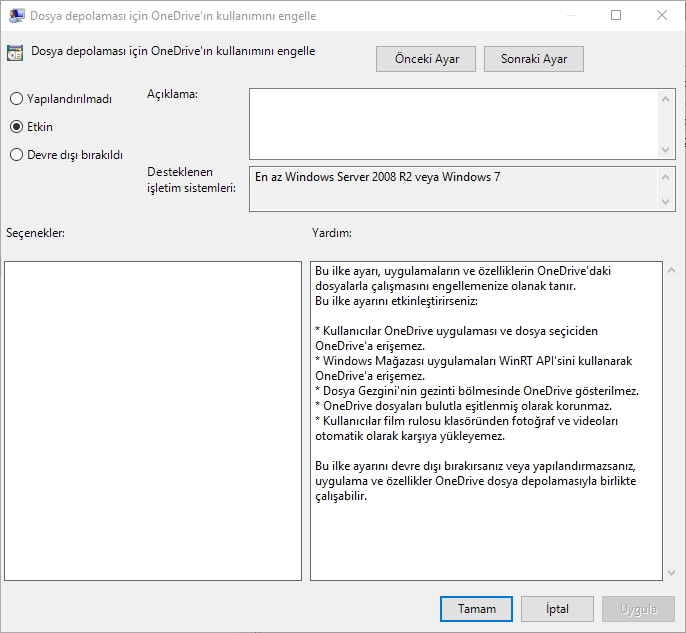Click the empty Seçenekler options panel
This screenshot has height=633, width=686.
point(153,421)
